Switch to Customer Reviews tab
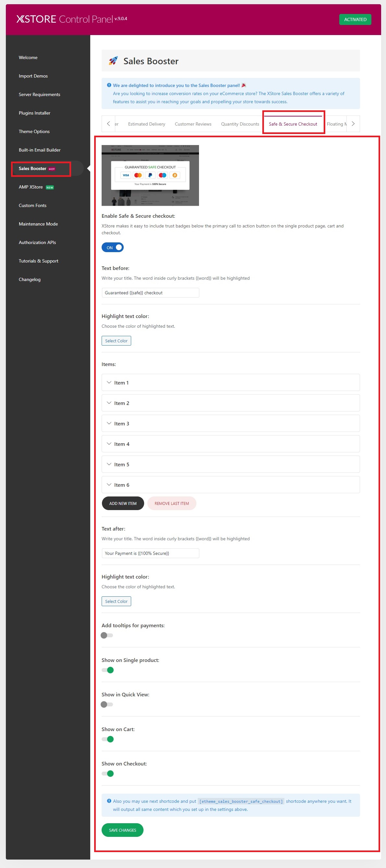Viewport: 386px width, 868px height. [193, 124]
